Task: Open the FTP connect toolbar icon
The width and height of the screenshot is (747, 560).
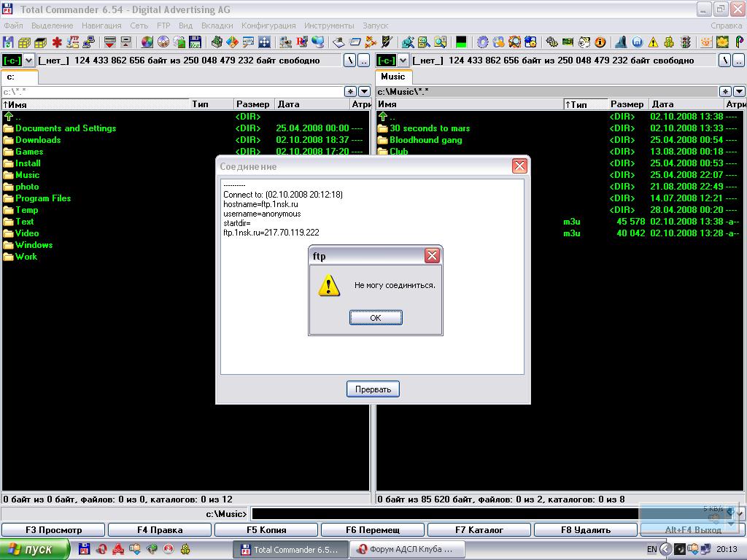Action: 72,42
